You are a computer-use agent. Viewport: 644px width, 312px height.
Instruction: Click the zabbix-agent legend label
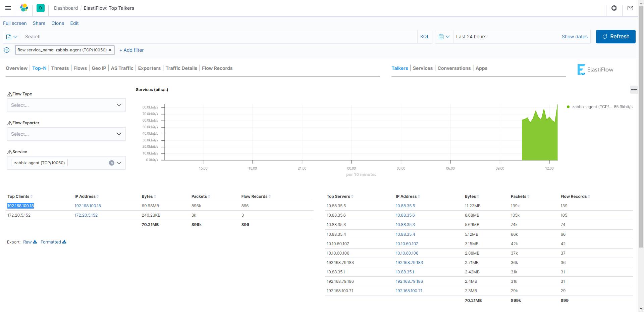pos(592,107)
